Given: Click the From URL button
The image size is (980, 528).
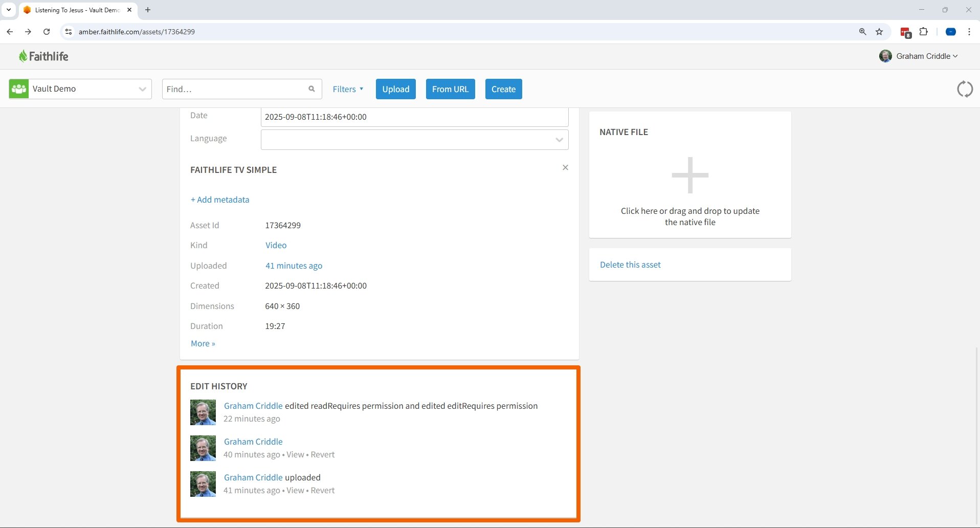Looking at the screenshot, I should 450,89.
